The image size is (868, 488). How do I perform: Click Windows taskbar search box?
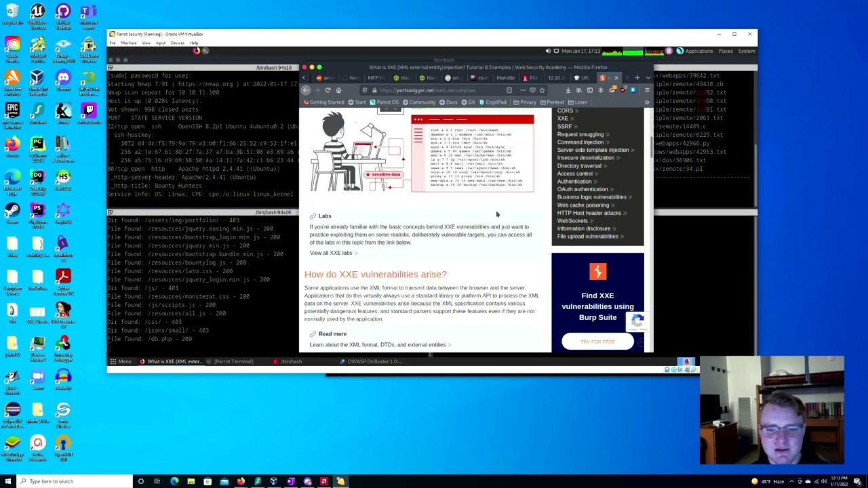[x=74, y=481]
